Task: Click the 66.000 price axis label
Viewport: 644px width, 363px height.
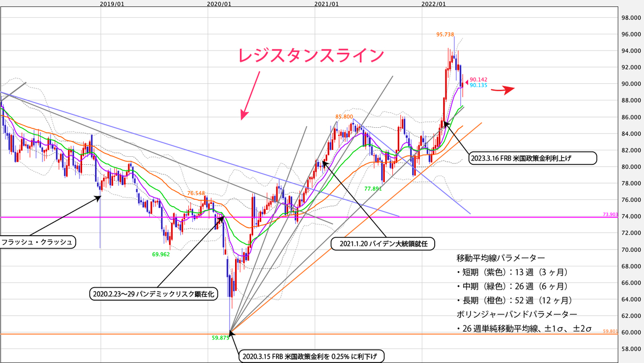Action: (x=631, y=282)
